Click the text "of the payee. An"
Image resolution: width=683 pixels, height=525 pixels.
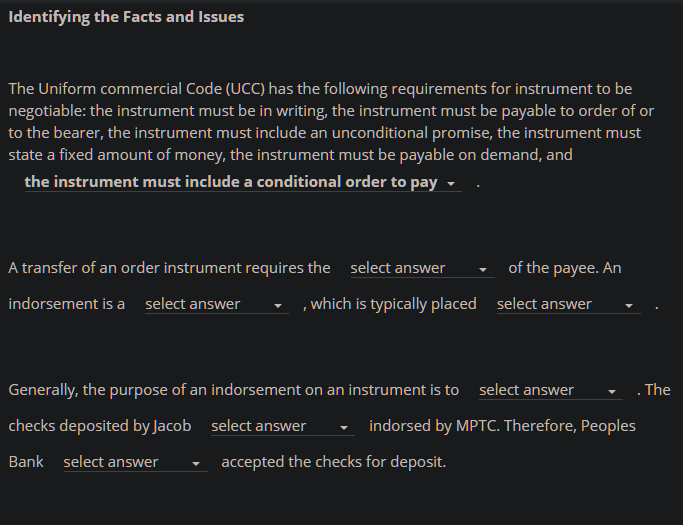click(x=565, y=268)
